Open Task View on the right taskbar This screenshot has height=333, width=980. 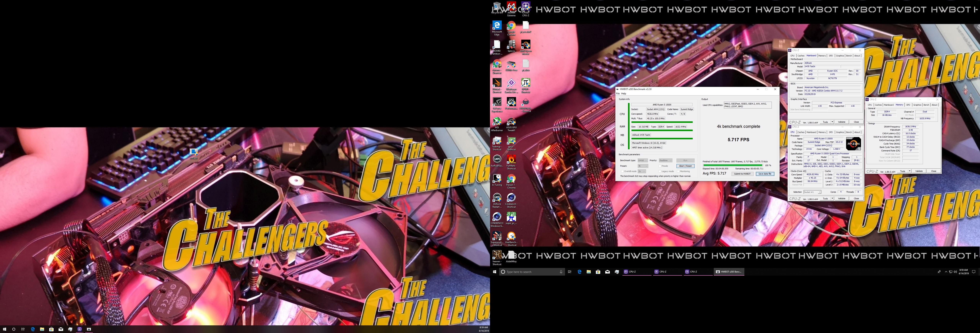(569, 272)
